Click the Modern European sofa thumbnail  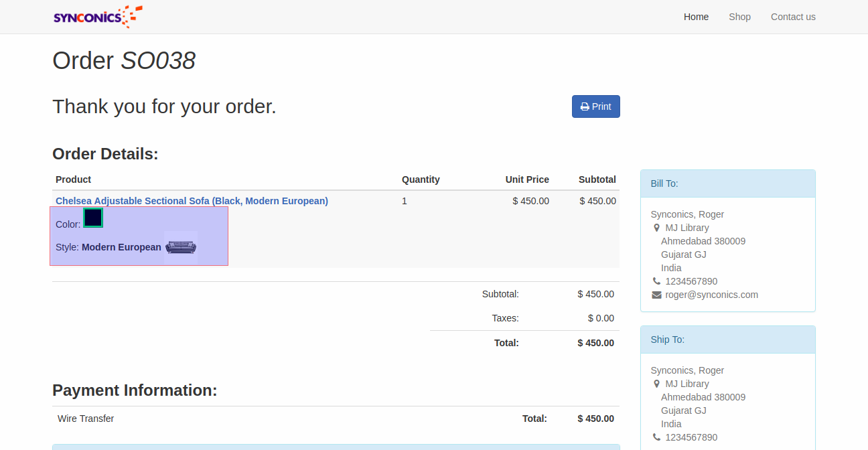(x=181, y=247)
